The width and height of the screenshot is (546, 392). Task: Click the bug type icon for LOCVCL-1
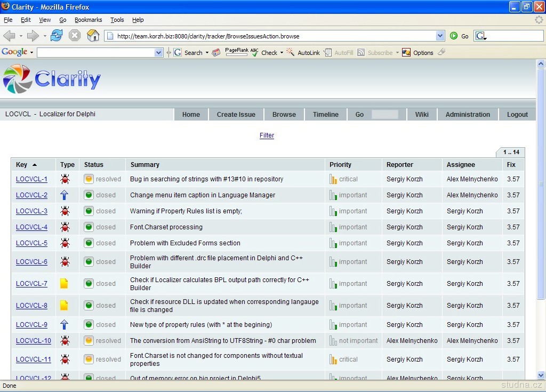pyautogui.click(x=65, y=179)
